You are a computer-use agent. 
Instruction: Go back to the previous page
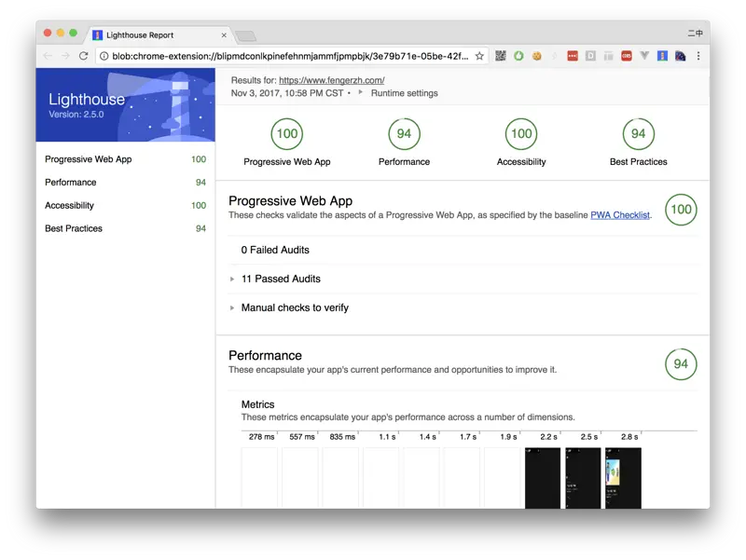pos(48,56)
